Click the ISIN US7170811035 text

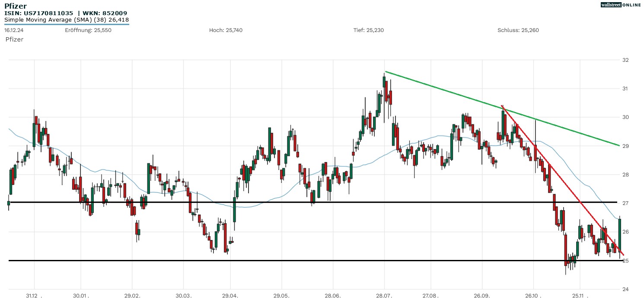pos(38,13)
